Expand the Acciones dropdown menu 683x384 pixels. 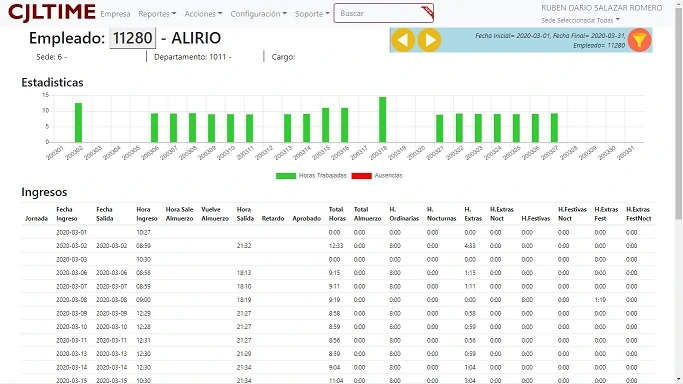(x=203, y=14)
